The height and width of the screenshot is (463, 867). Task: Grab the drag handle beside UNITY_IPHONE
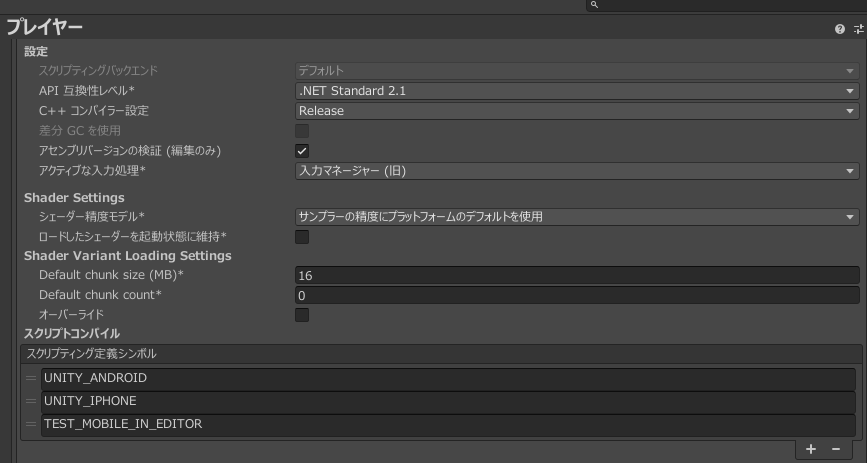tap(31, 401)
